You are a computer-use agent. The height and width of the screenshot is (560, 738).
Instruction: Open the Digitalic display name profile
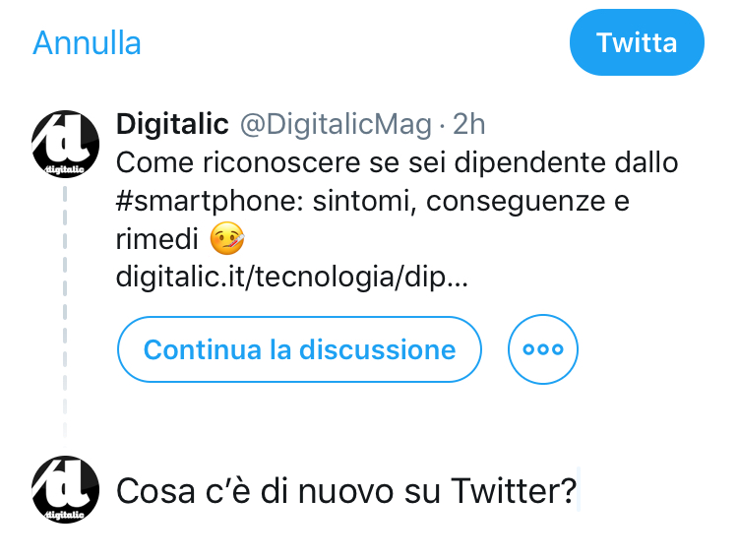(x=172, y=124)
